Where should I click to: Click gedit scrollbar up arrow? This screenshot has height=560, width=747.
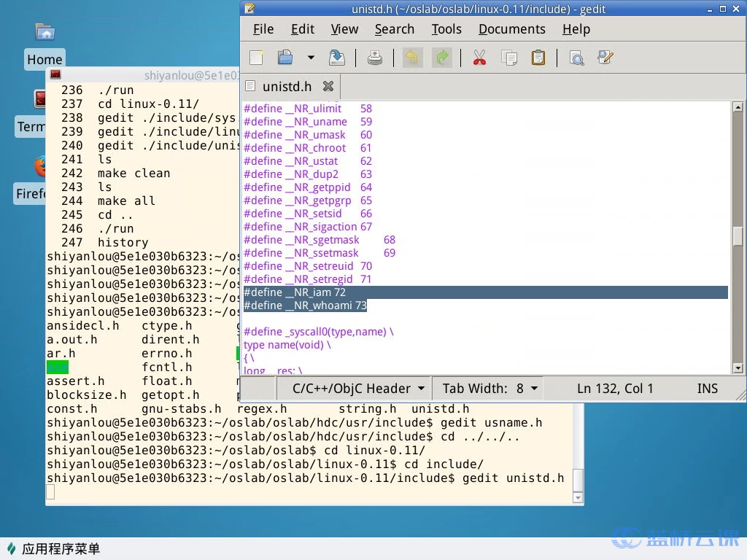[x=738, y=107]
